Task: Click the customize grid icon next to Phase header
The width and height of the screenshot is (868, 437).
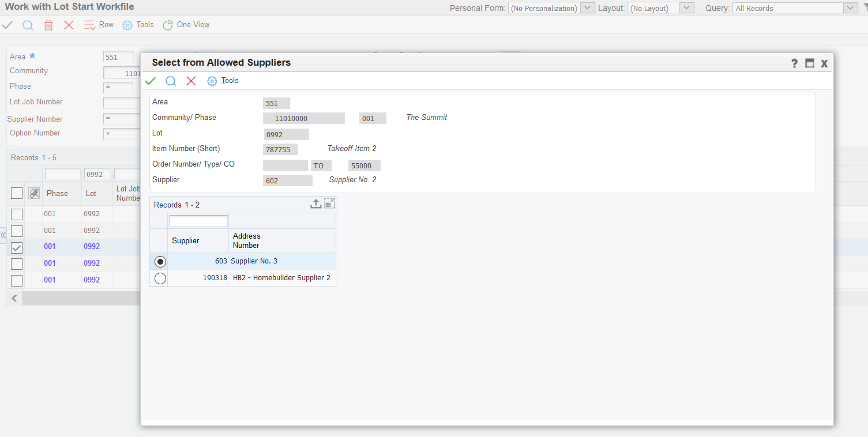Action: (34, 193)
